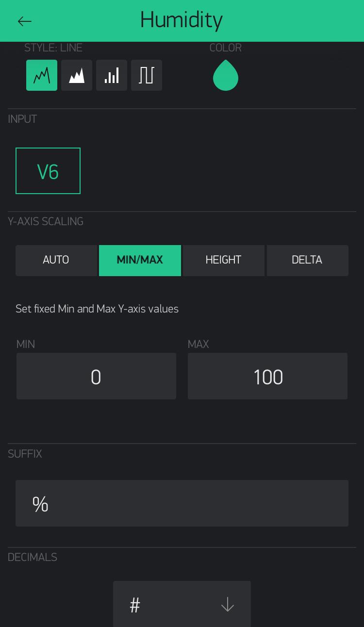Select the line chart style icon
The width and height of the screenshot is (364, 627).
pos(42,75)
